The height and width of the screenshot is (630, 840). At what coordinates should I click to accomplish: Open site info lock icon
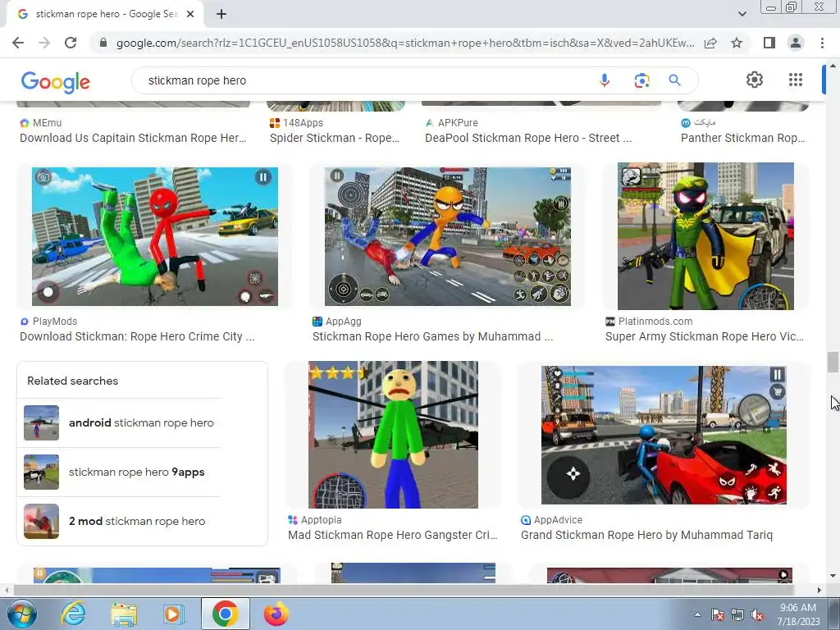[x=103, y=43]
